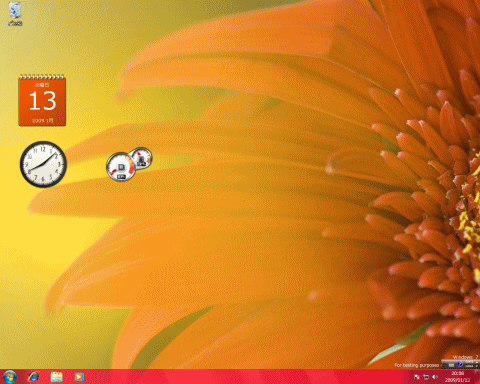Launch Windows Media Player from the taskbar
The image size is (480, 384).
(x=79, y=377)
